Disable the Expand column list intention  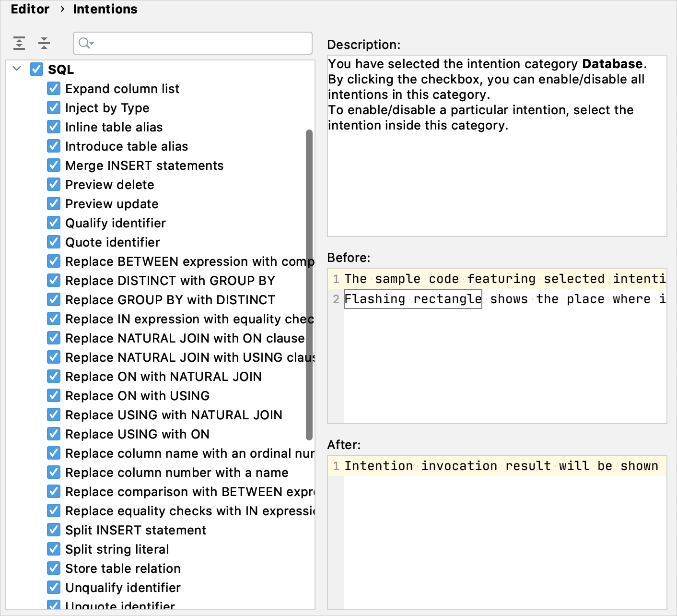point(54,88)
